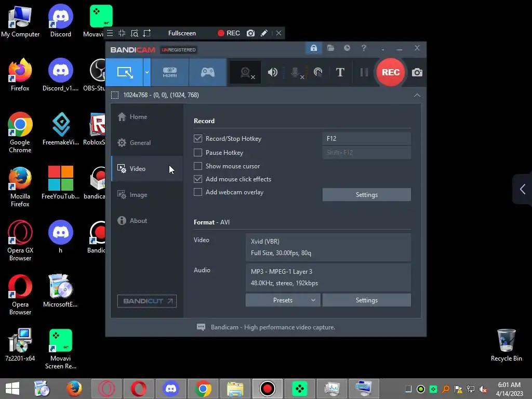
Task: Click muted volume icon in system tray
Action: (483, 389)
